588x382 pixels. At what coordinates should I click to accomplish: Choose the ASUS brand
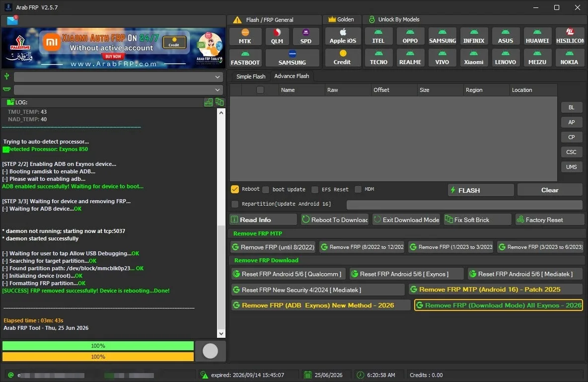coord(505,36)
